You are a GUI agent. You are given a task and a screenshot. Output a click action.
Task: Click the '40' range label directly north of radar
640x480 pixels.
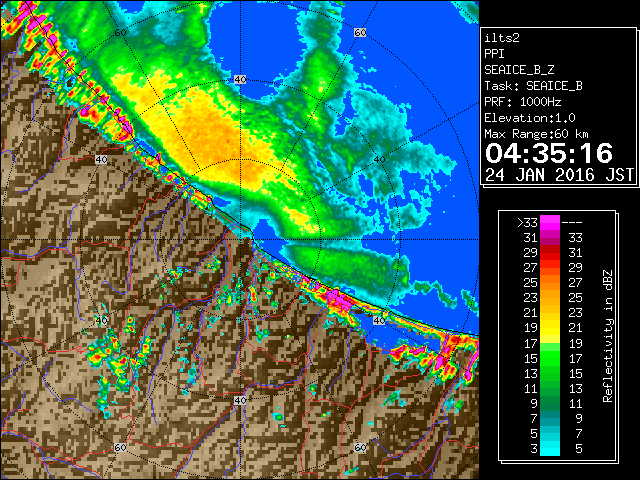click(x=240, y=80)
